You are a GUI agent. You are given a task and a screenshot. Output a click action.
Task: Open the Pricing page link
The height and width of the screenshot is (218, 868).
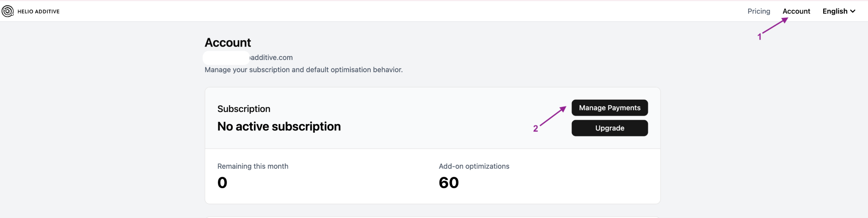759,11
